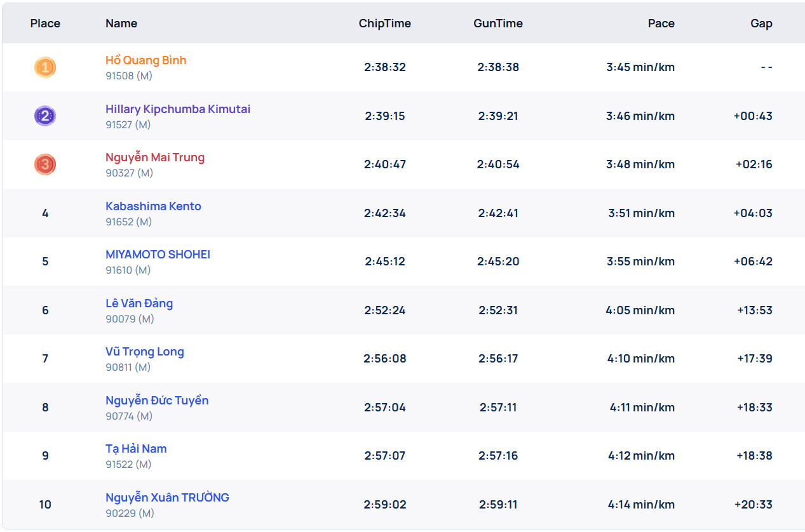Click the Place column header
The height and width of the screenshot is (532, 805).
(x=45, y=23)
